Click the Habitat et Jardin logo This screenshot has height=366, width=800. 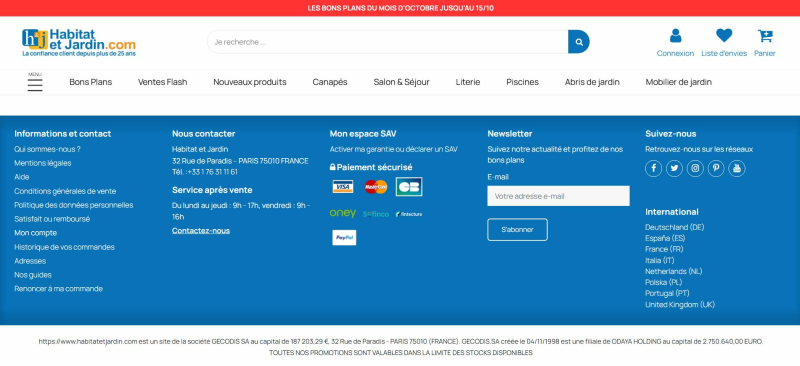point(79,42)
